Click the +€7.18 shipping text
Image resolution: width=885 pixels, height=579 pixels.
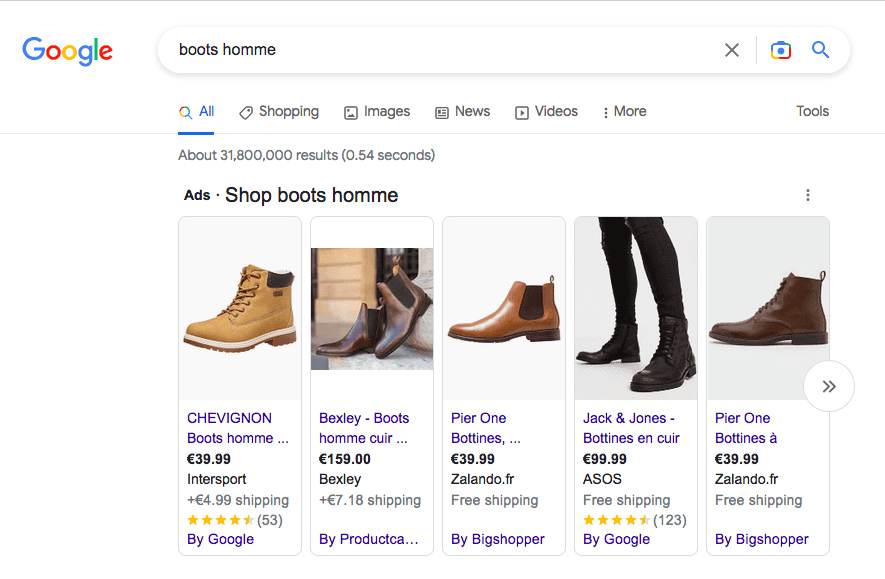pyautogui.click(x=370, y=501)
